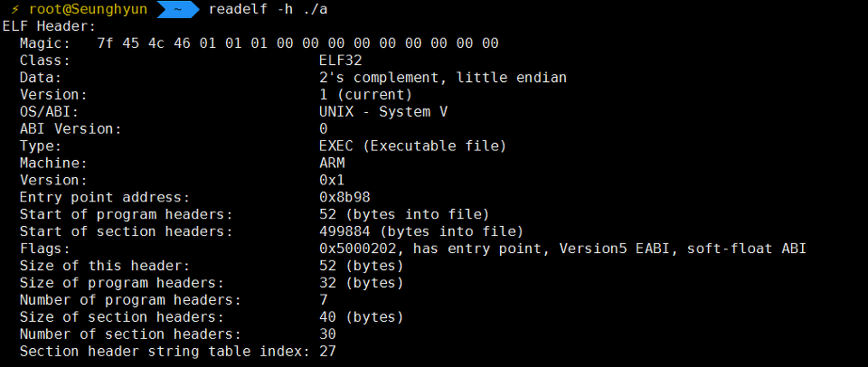Click the Flags value 0x5000202
Screen dimensions: 868x367
point(362,249)
